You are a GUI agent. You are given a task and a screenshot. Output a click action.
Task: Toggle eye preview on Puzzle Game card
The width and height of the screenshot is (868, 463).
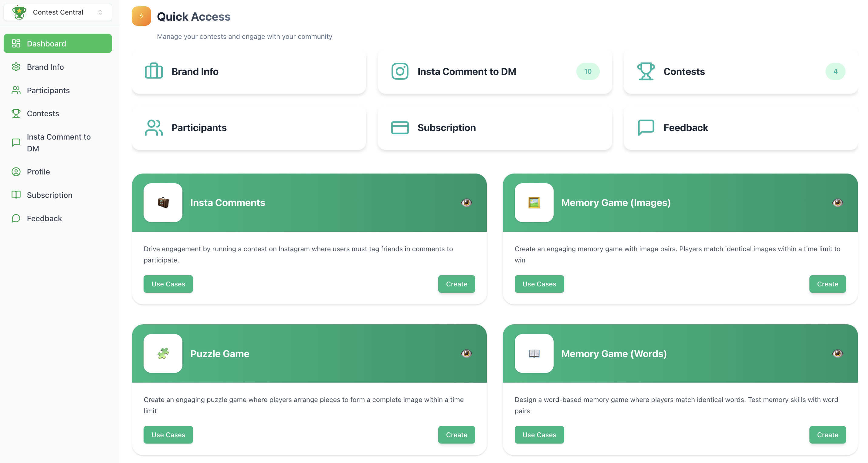[466, 353]
